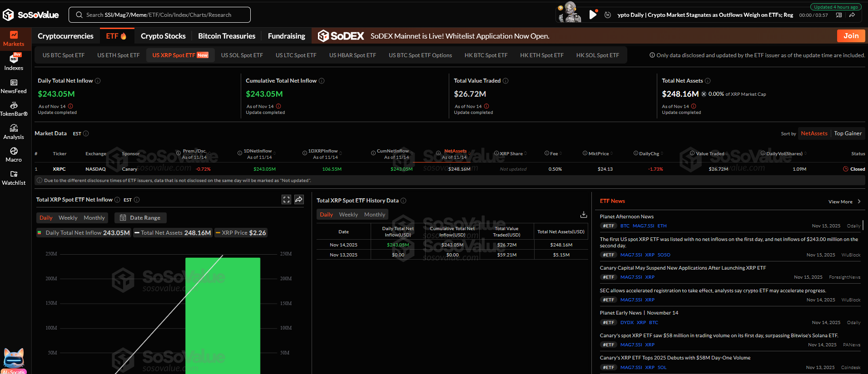Set history data table to Monthly
This screenshot has height=374, width=868.
tap(374, 215)
